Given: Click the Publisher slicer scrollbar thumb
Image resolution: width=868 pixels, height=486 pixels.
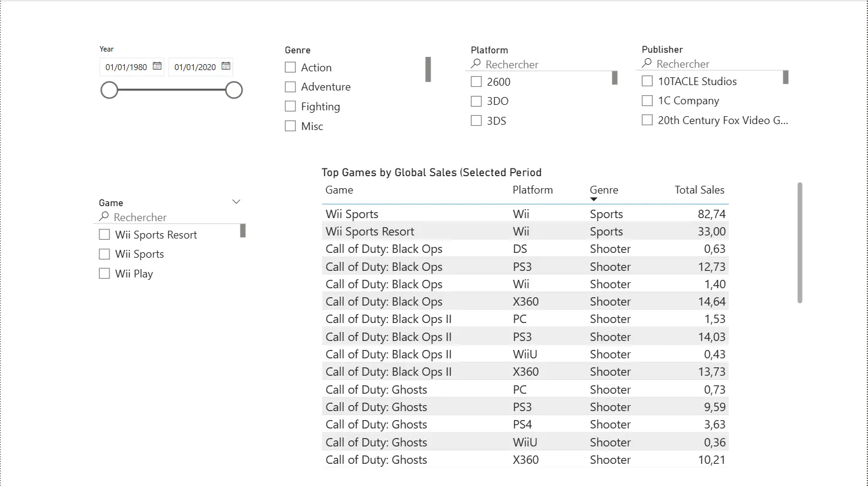Looking at the screenshot, I should [x=786, y=77].
